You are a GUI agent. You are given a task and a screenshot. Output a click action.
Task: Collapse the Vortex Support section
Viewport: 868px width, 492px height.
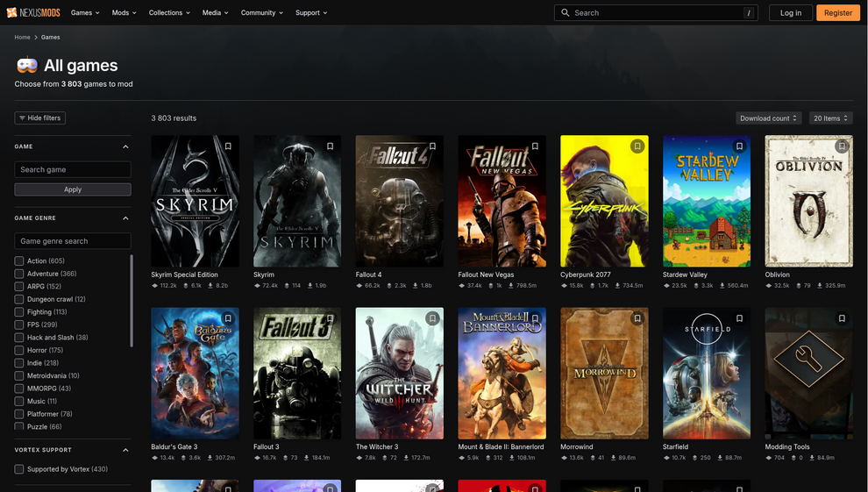pos(125,450)
